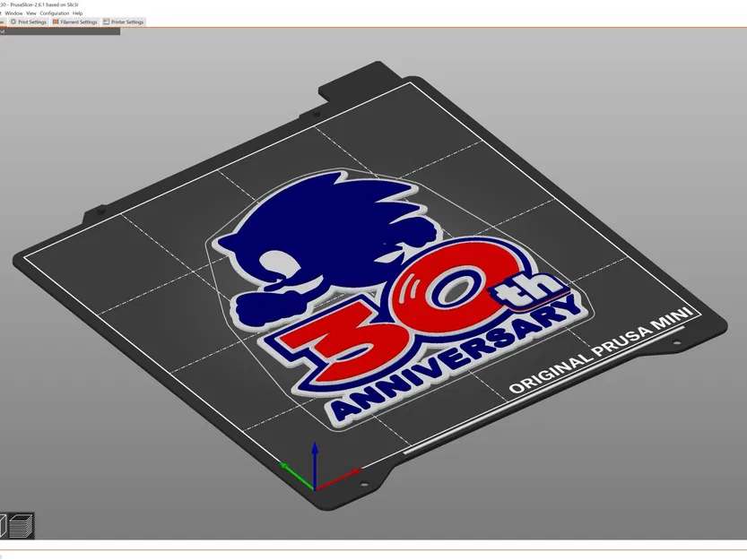Open the View menu
Screen dimensions: 747x560
tap(30, 13)
